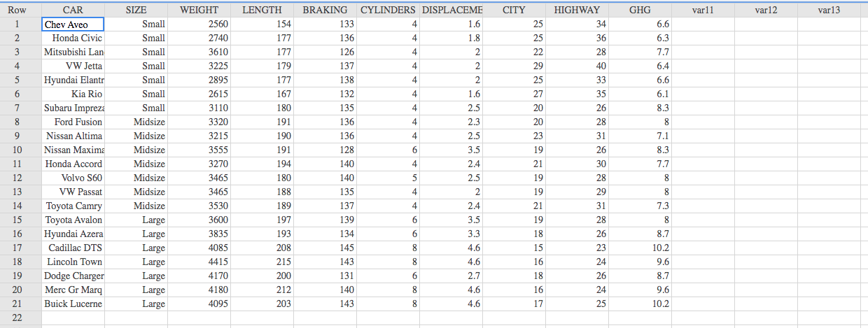868x328 pixels.
Task: Select row 10 header
Action: click(21, 150)
